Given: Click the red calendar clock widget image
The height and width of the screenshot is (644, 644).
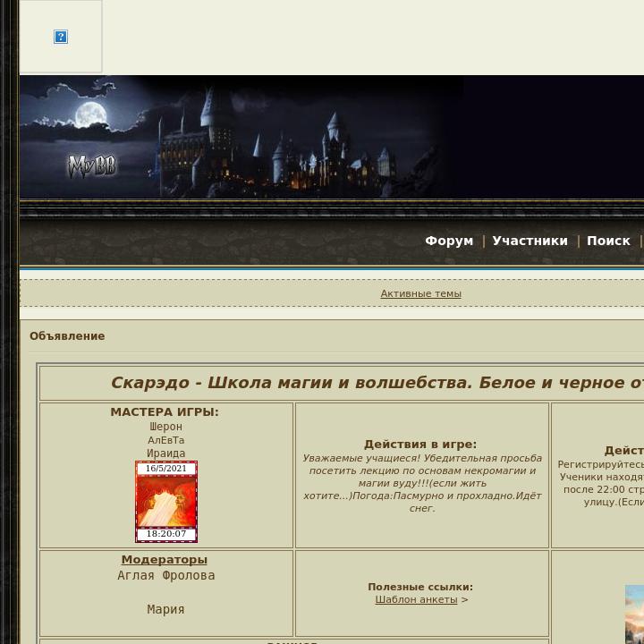Looking at the screenshot, I should click(166, 502).
